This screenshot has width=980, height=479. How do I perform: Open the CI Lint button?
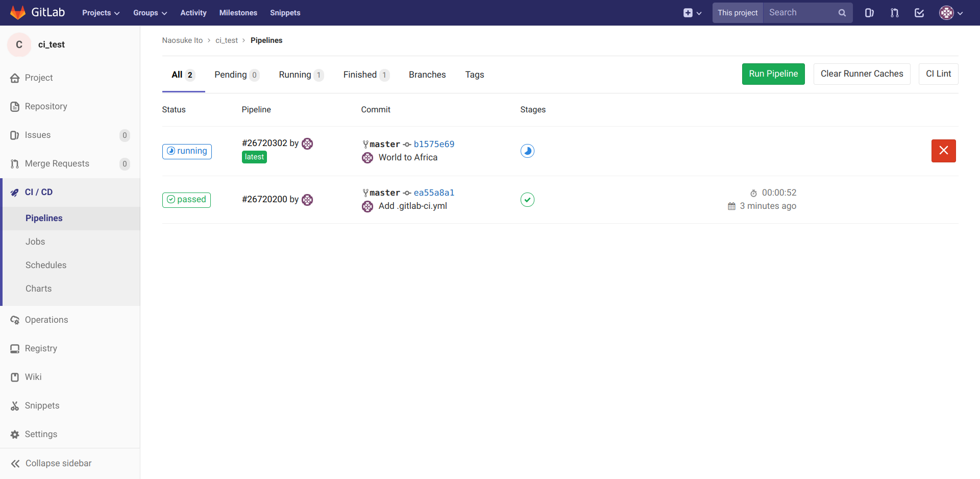(x=939, y=74)
